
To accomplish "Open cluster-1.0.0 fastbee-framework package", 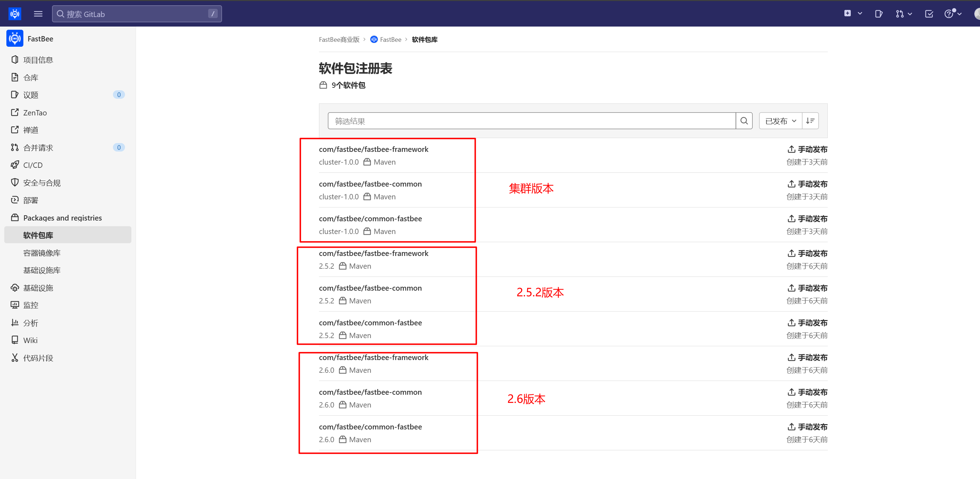I will 374,149.
